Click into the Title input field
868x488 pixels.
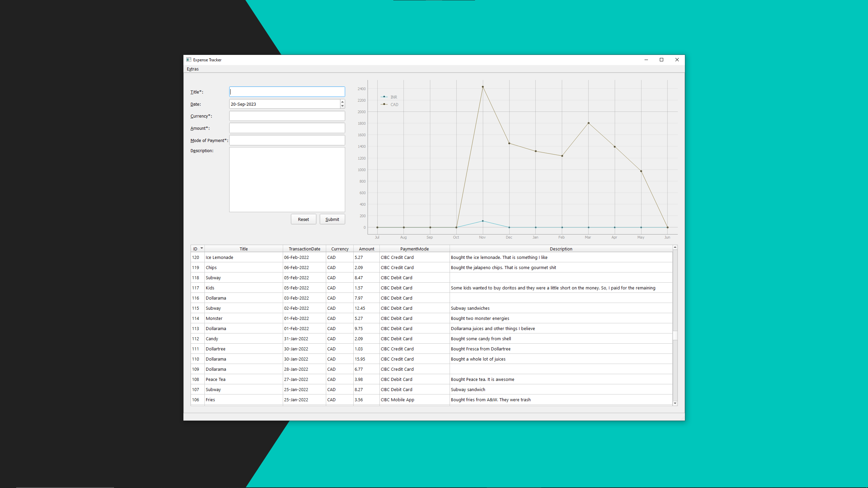point(287,91)
